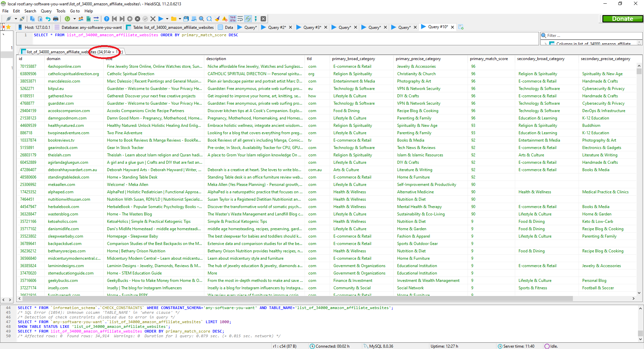
Task: Switch to the Data tab
Action: (x=225, y=27)
